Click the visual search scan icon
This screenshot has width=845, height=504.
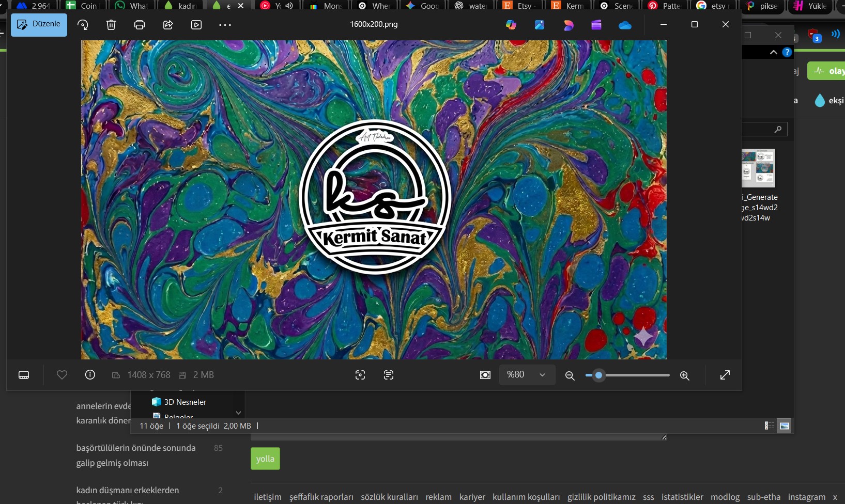coord(360,375)
